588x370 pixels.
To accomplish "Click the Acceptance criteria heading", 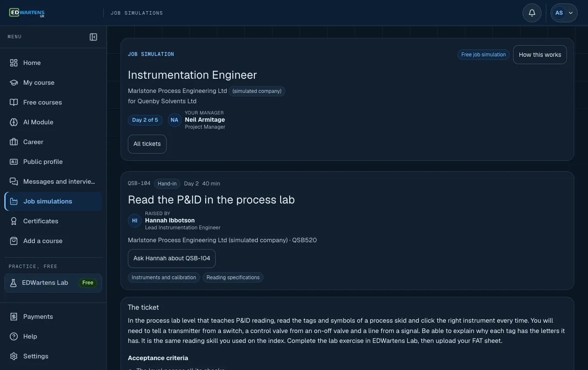I will click(x=158, y=358).
